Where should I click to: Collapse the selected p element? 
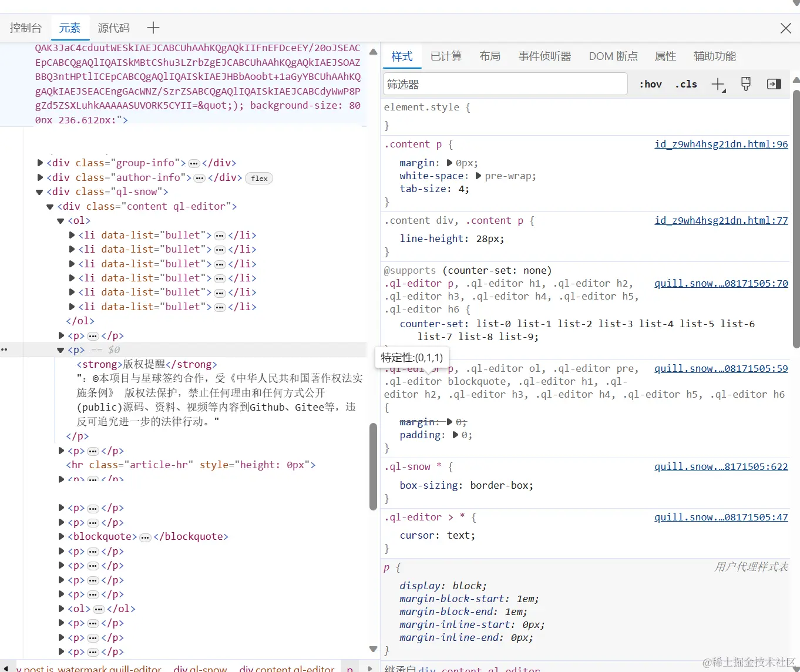pyautogui.click(x=60, y=350)
